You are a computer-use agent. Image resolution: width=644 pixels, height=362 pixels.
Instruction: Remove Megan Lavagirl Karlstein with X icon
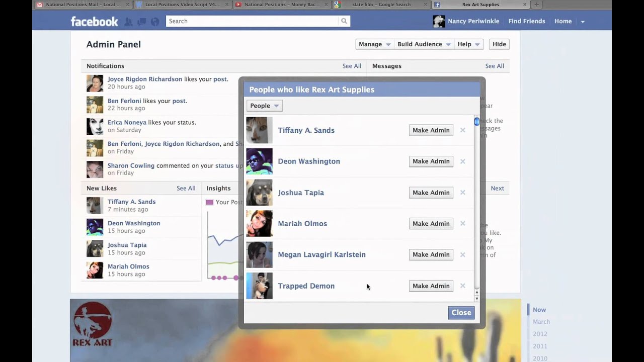click(x=462, y=254)
